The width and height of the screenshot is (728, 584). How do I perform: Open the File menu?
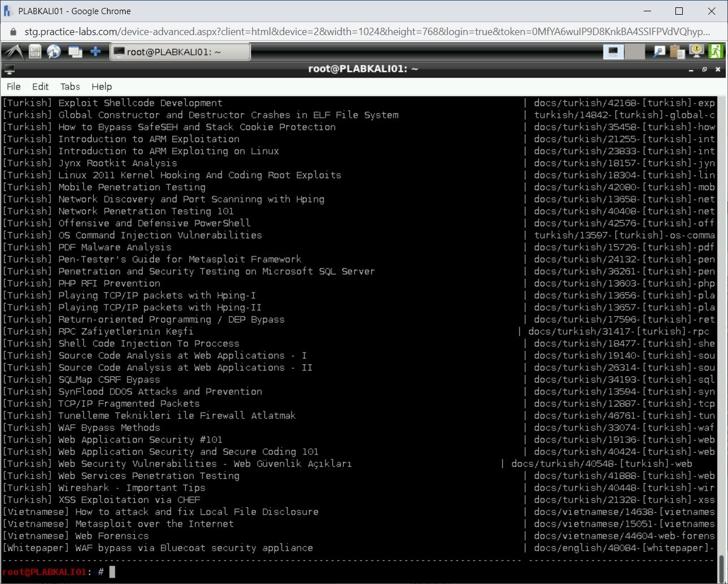pyautogui.click(x=14, y=87)
